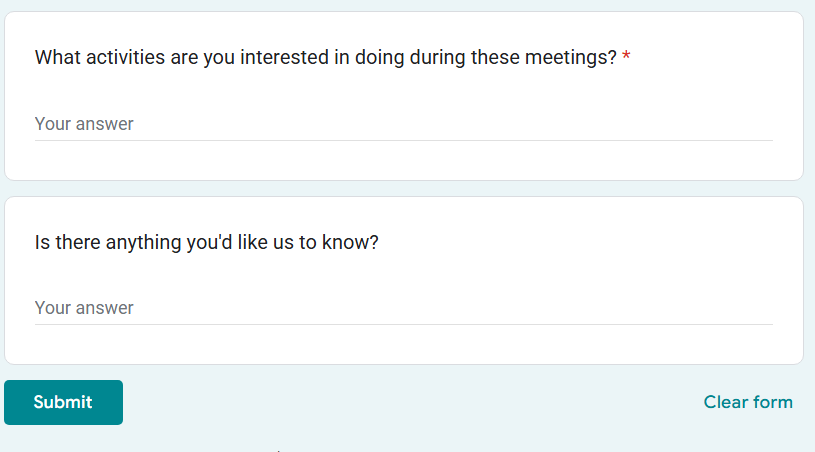Image resolution: width=815 pixels, height=452 pixels.
Task: Select the "Your answer" placeholder under second question
Action: [x=84, y=308]
